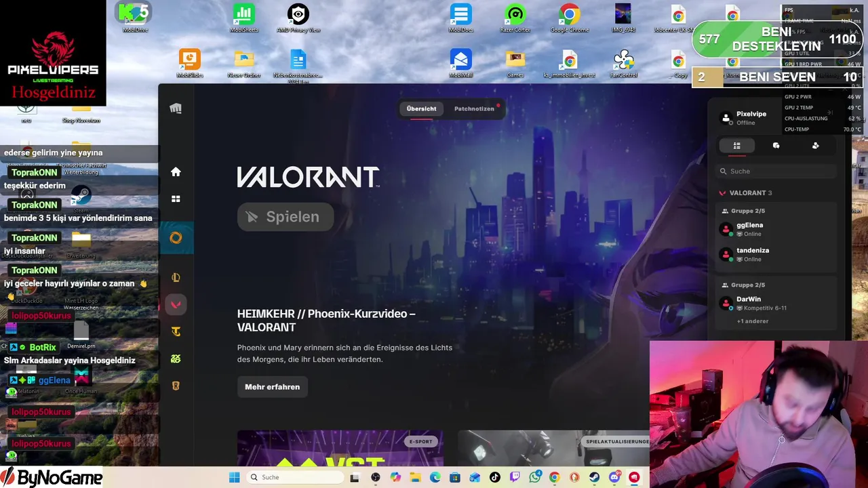This screenshot has width=868, height=488.
Task: Select Legends of Runeterra in the sidebar
Action: coord(176,386)
